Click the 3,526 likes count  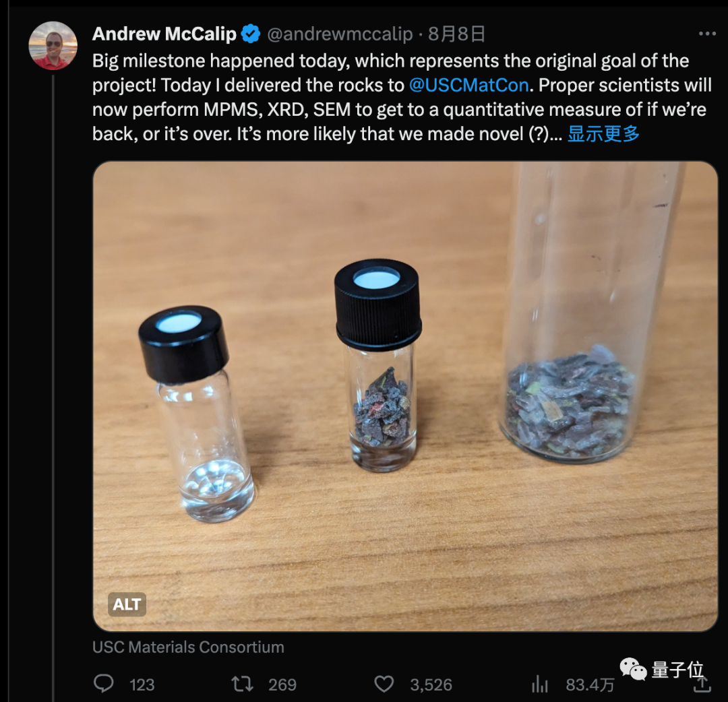[x=431, y=685]
